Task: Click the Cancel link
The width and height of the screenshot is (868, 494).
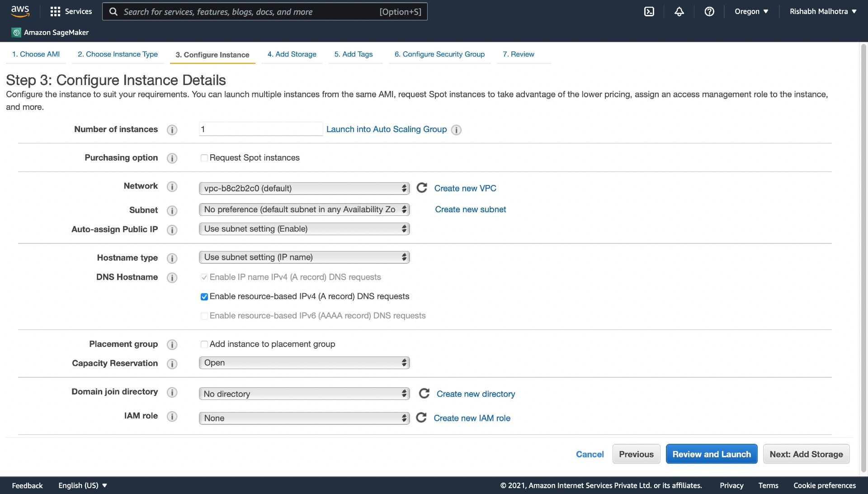Action: click(x=590, y=454)
